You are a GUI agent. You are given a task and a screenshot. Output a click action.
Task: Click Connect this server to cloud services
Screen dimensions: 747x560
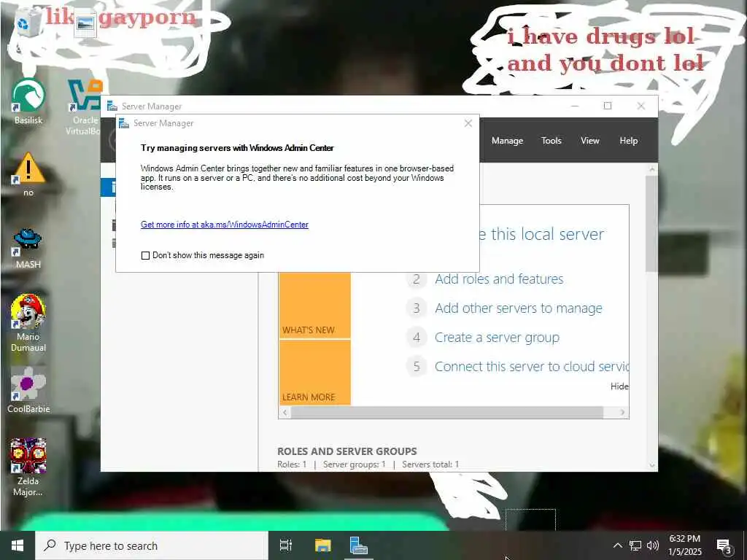click(x=531, y=367)
